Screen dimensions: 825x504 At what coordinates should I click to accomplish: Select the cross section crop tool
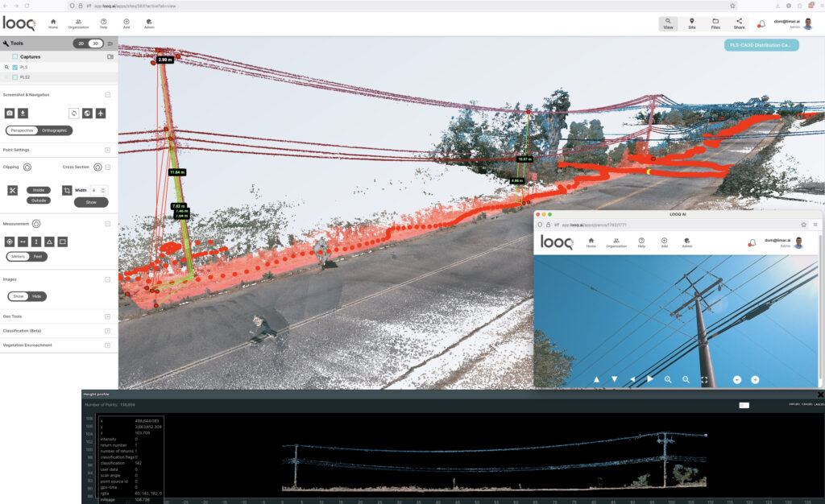click(x=65, y=189)
